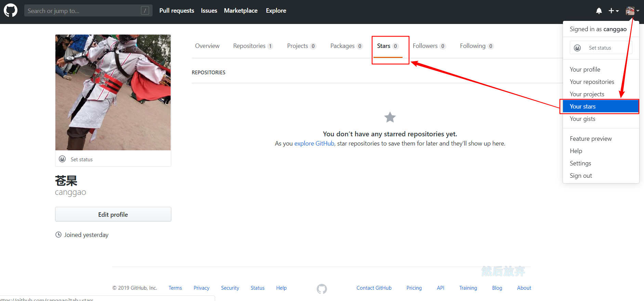Viewport: 644px width, 301px height.
Task: Open API footer link
Action: (441, 288)
